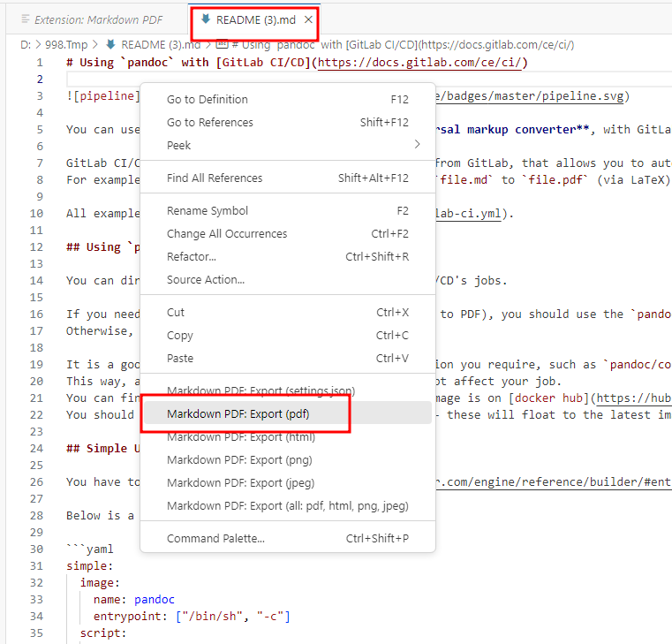Choose Cut from context menu
Screen dimensions: 672x644
288,313
